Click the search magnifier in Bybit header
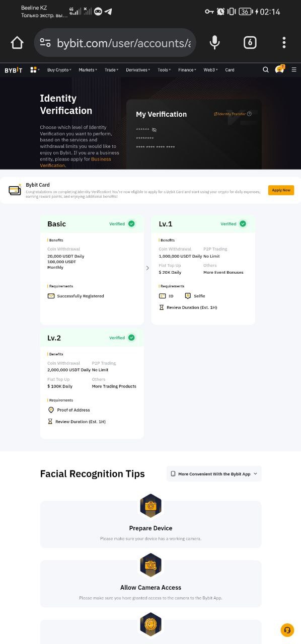The width and height of the screenshot is (301, 644). (x=266, y=70)
